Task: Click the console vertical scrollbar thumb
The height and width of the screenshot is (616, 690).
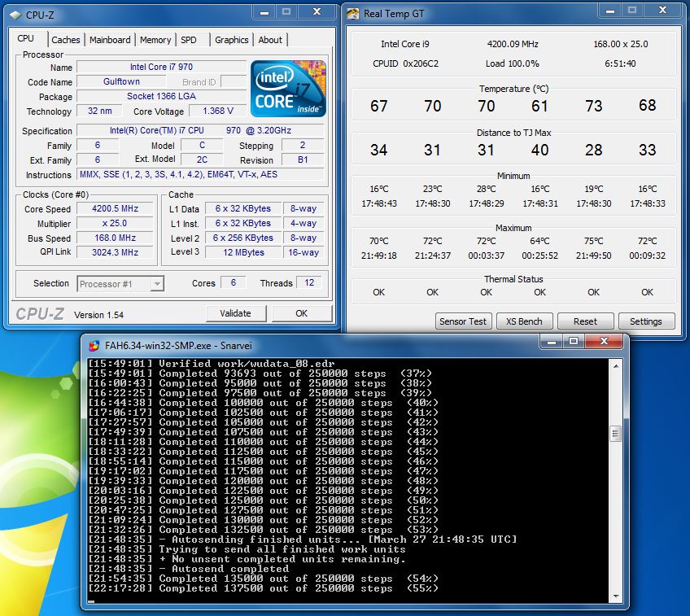Action: [x=616, y=435]
